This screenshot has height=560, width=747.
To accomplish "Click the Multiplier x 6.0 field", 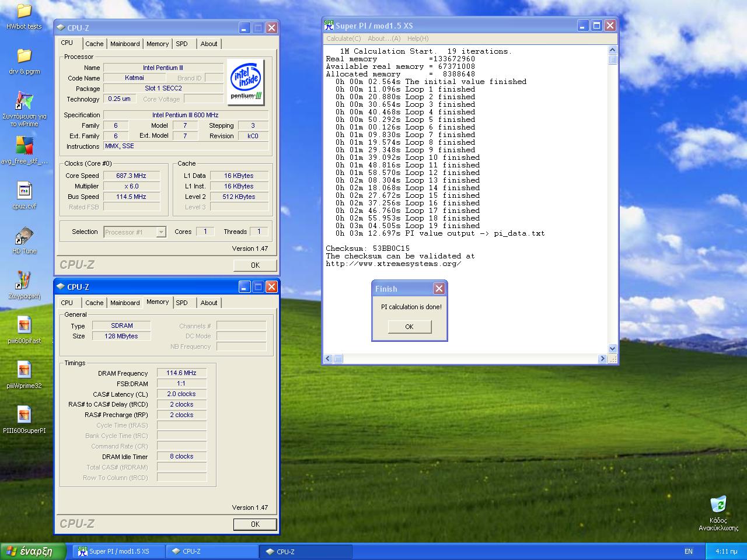I will click(x=131, y=186).
